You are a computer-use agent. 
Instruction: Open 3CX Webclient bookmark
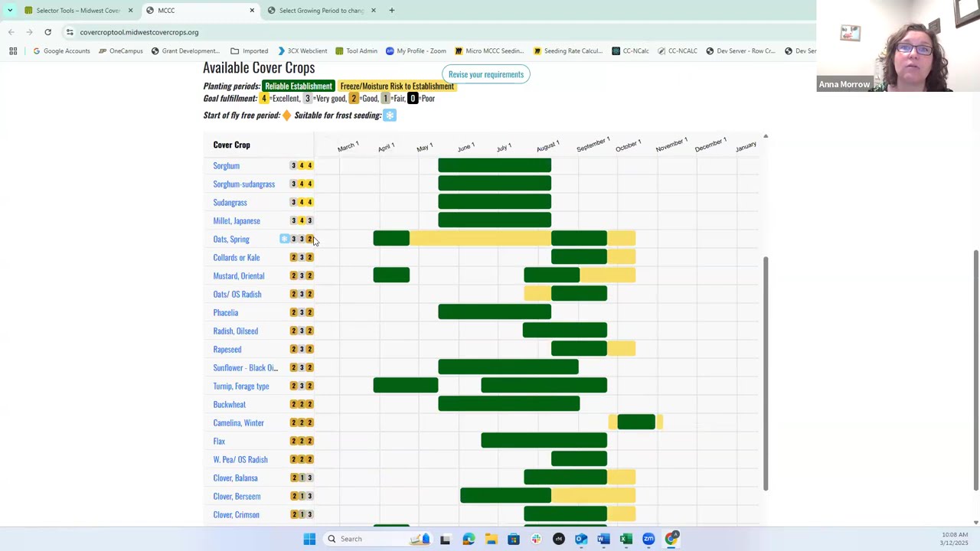[x=302, y=51]
